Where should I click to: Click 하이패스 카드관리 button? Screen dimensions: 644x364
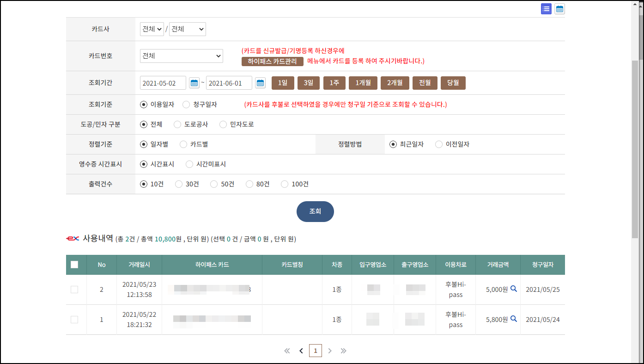point(272,61)
